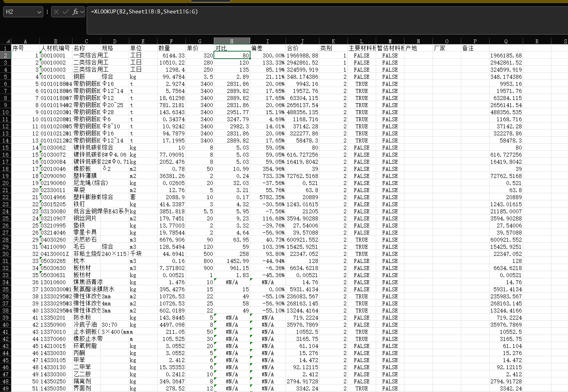
Task: Select the cell showing -37.56%
Action: coord(268,183)
